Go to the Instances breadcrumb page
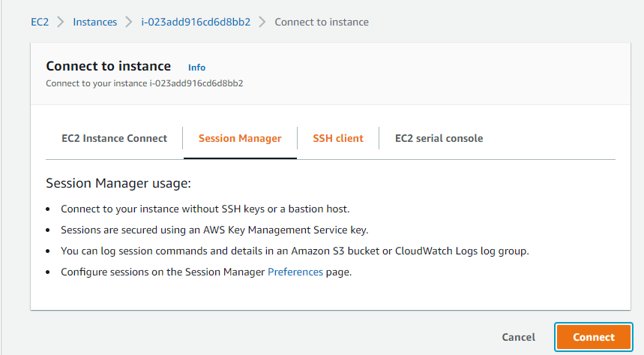The image size is (644, 355). coord(94,22)
